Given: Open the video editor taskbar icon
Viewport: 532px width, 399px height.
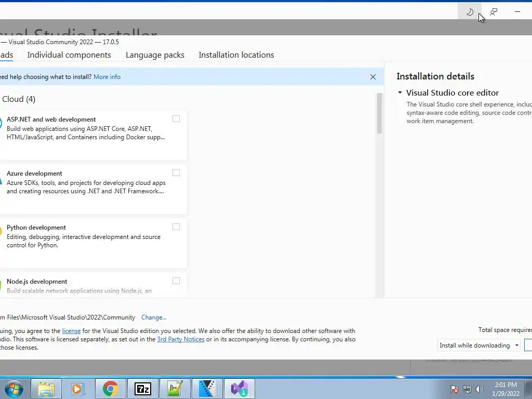Looking at the screenshot, I should coord(207,389).
